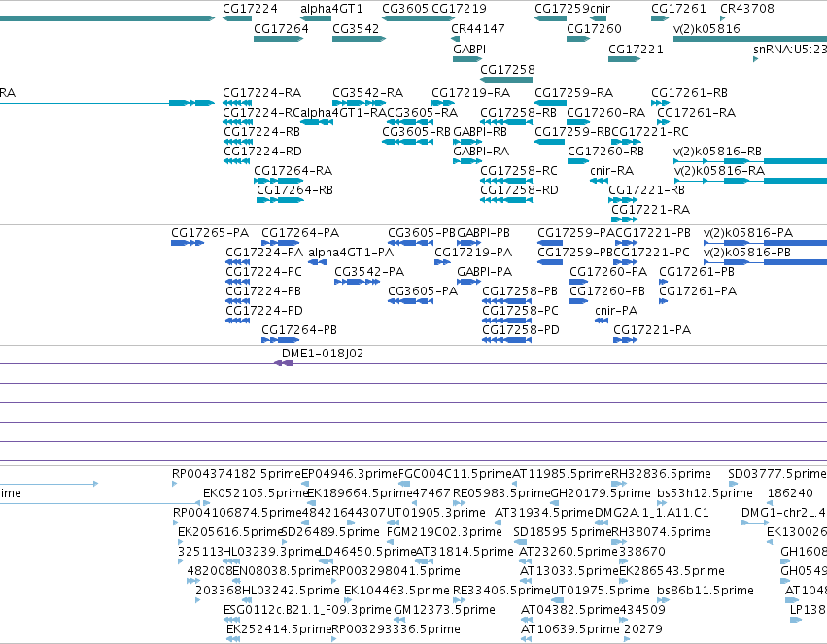Click the alpha4GT1 gene label
This screenshot has width=827, height=644.
point(331,9)
